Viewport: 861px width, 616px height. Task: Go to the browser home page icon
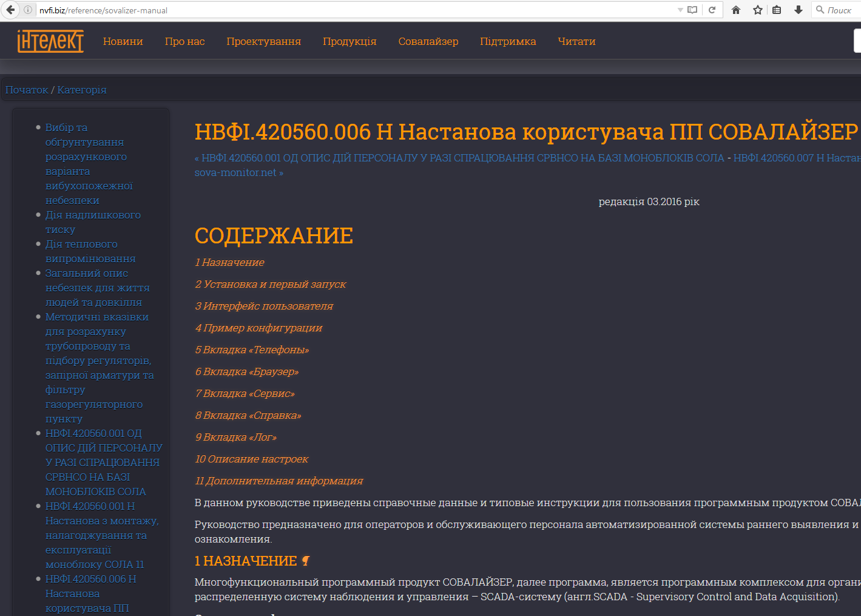(736, 10)
